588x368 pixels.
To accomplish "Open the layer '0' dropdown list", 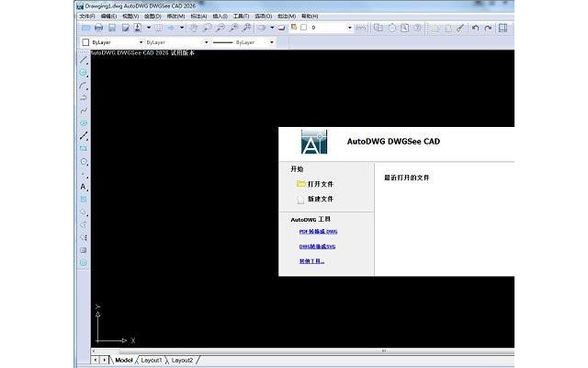I will (349, 28).
